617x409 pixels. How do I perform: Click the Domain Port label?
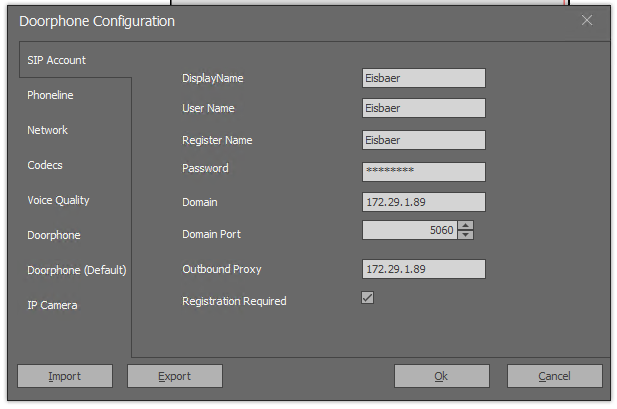(x=211, y=234)
